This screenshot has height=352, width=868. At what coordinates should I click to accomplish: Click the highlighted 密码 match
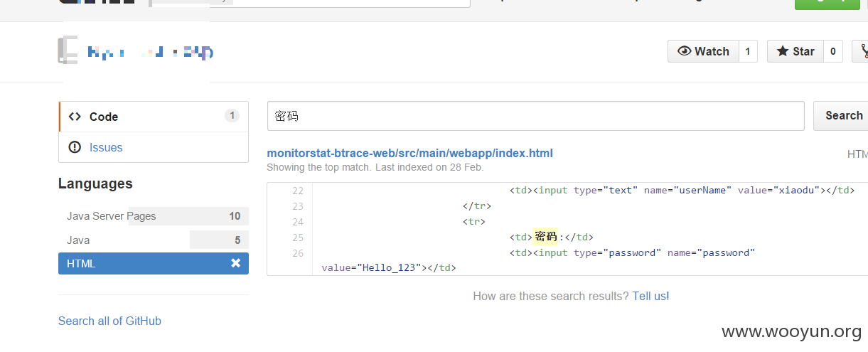point(546,237)
